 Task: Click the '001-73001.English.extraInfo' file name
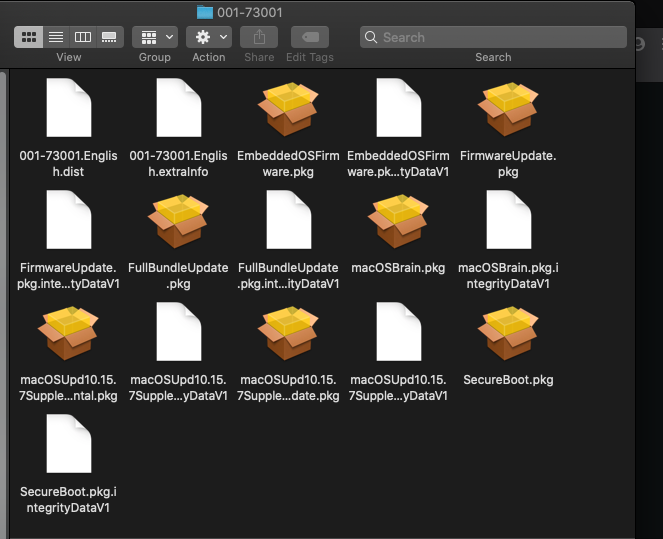[178, 164]
